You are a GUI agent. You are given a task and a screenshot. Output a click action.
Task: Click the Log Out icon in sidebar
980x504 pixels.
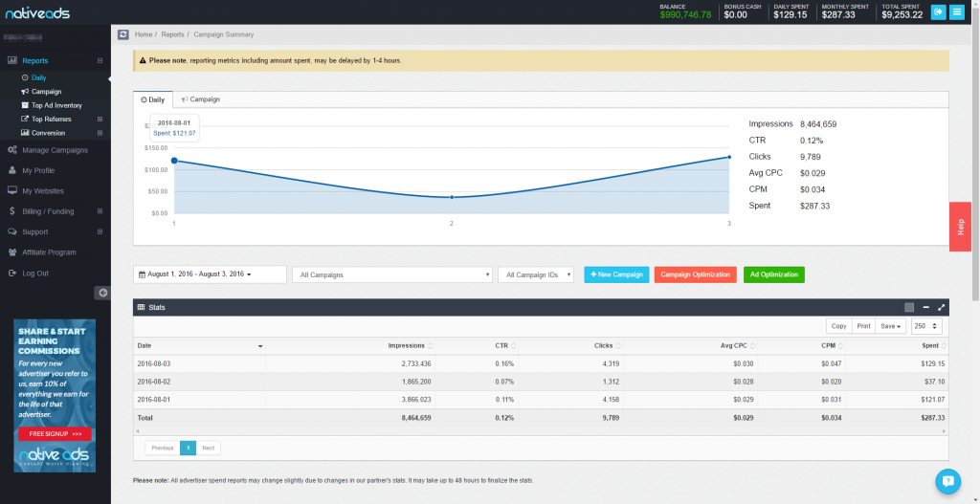point(11,273)
